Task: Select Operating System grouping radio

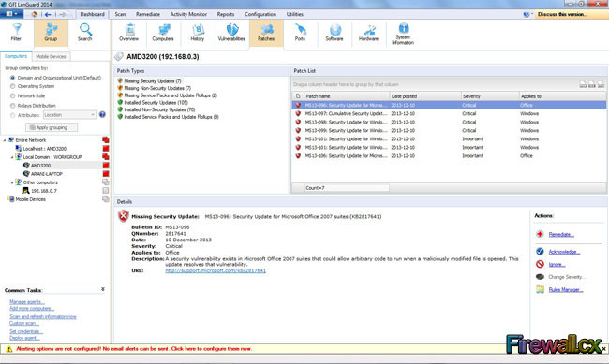Action: pos(12,86)
